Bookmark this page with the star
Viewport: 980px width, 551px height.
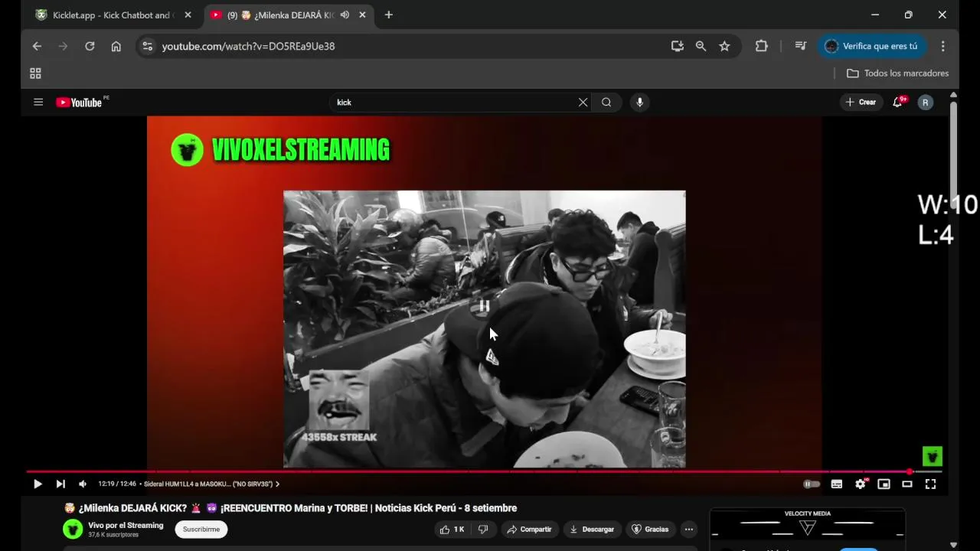[x=724, y=46]
